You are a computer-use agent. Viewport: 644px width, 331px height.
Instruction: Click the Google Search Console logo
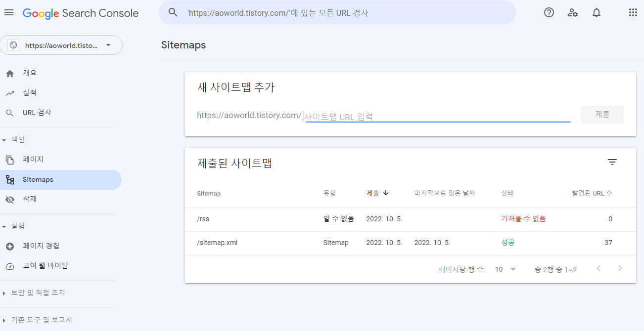(x=81, y=13)
